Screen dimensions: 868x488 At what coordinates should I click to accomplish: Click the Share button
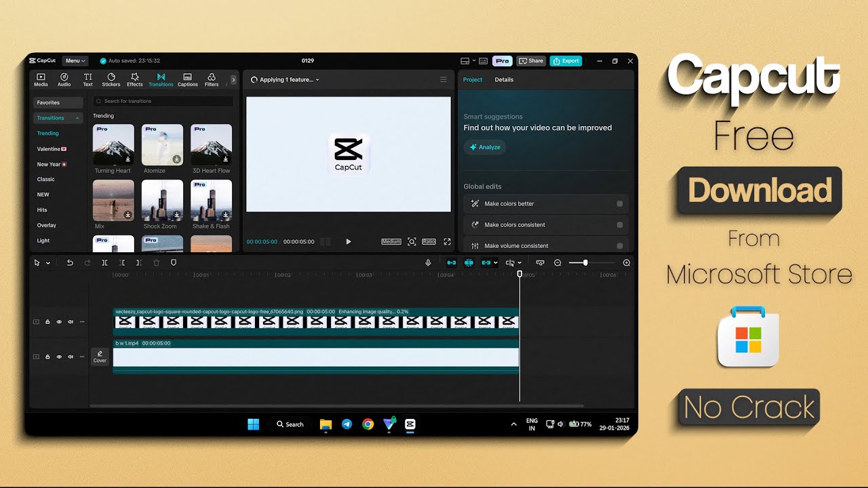(531, 61)
